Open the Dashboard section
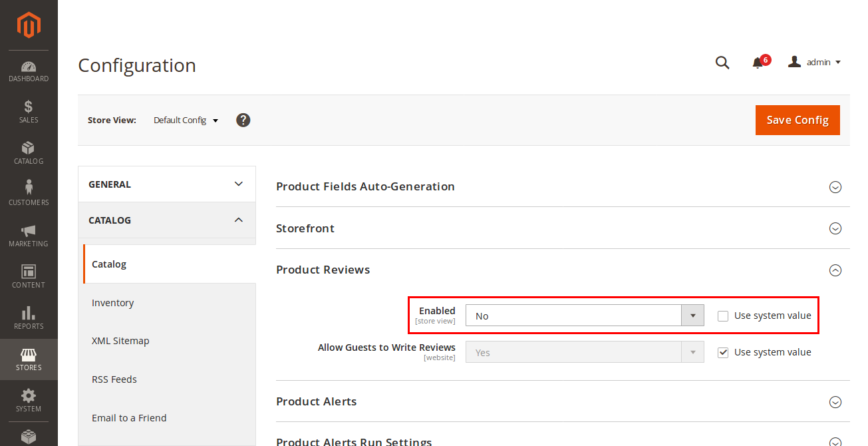This screenshot has height=446, width=868. click(29, 71)
